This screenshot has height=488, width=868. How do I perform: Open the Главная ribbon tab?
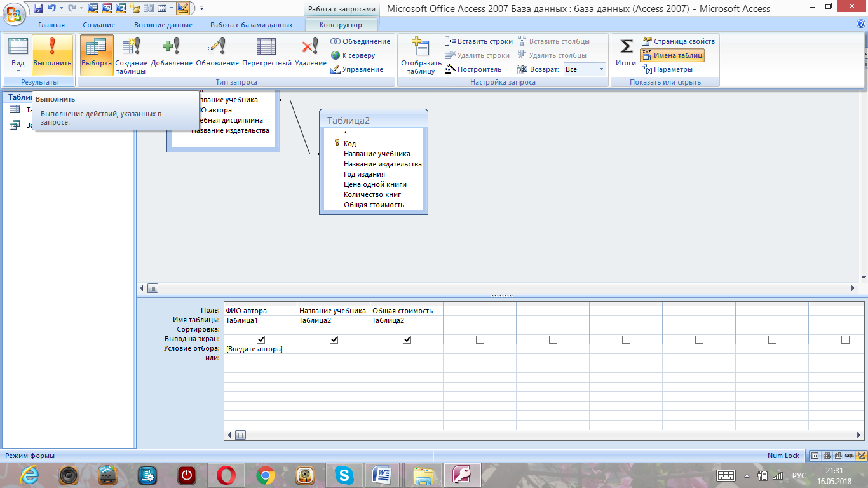[51, 25]
